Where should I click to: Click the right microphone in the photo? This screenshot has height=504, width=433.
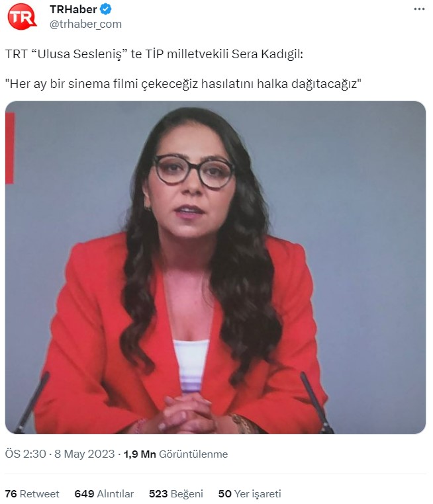tap(317, 402)
